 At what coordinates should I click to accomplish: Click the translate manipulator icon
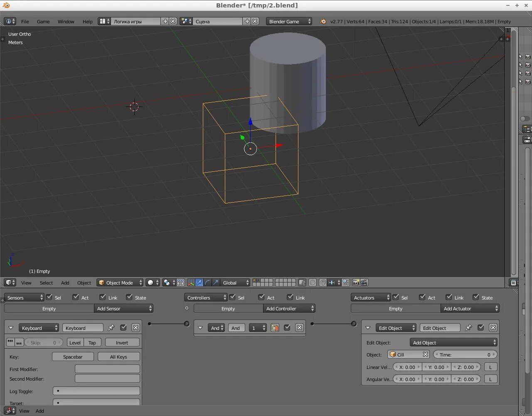pos(199,283)
